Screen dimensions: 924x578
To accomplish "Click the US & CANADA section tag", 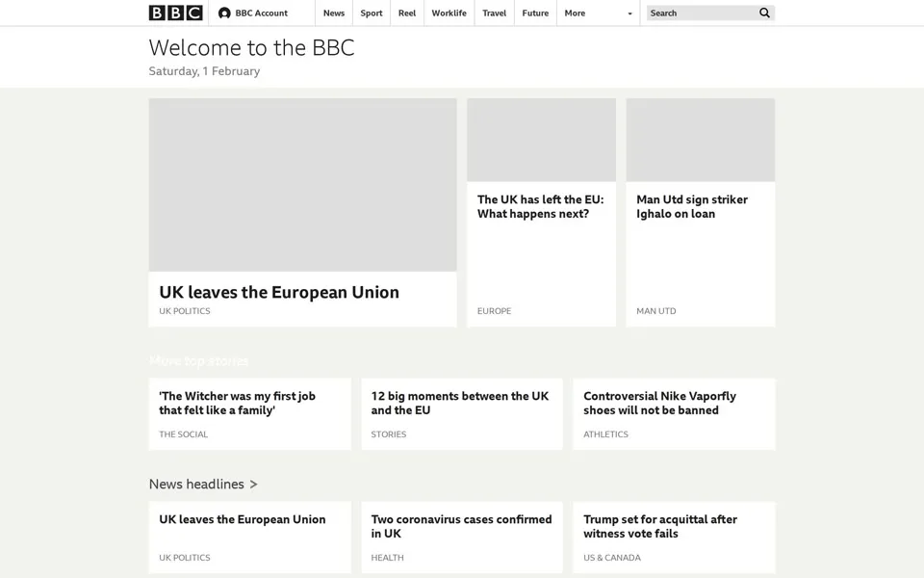I will 612,558.
